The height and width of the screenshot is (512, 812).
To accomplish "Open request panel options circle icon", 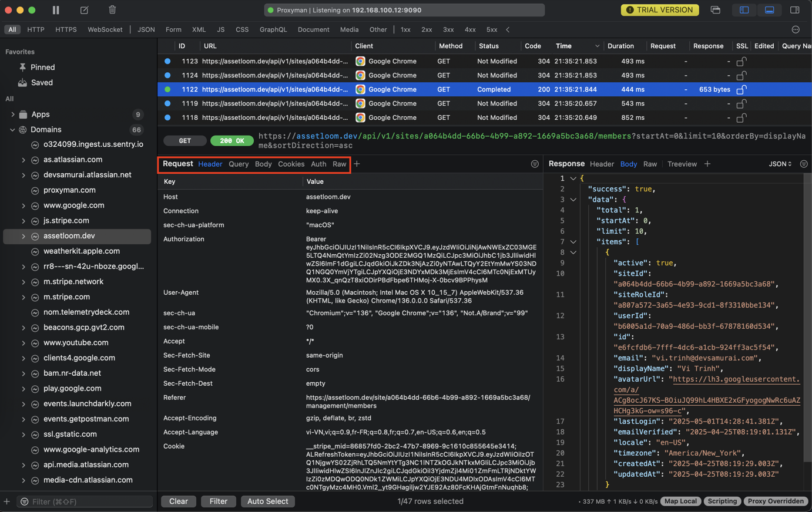I will tap(535, 164).
